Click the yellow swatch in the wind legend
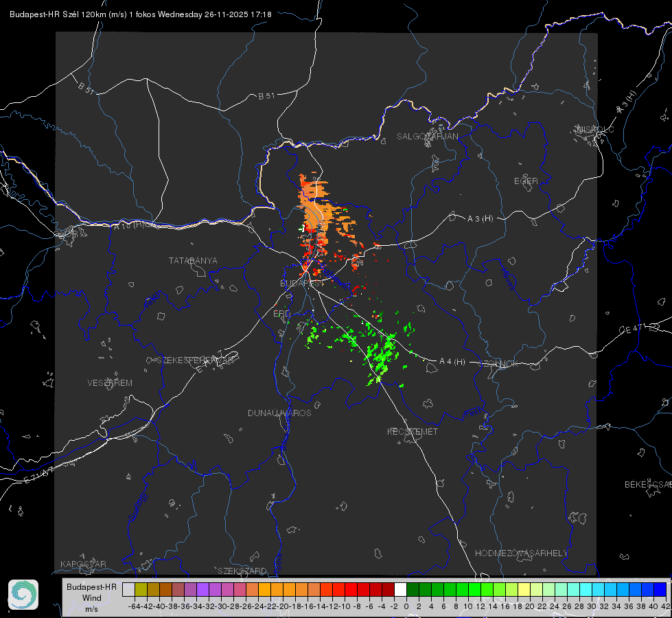Image resolution: width=672 pixels, height=618 pixels. click(524, 589)
